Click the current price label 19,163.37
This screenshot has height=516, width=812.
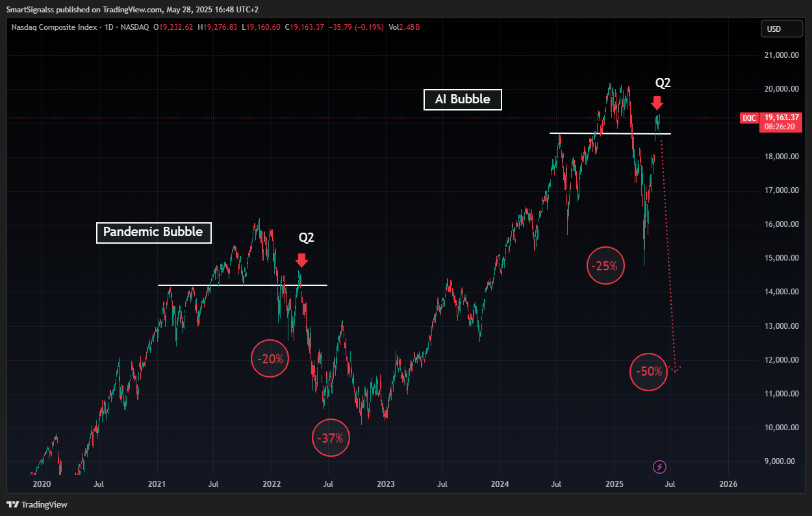click(781, 118)
